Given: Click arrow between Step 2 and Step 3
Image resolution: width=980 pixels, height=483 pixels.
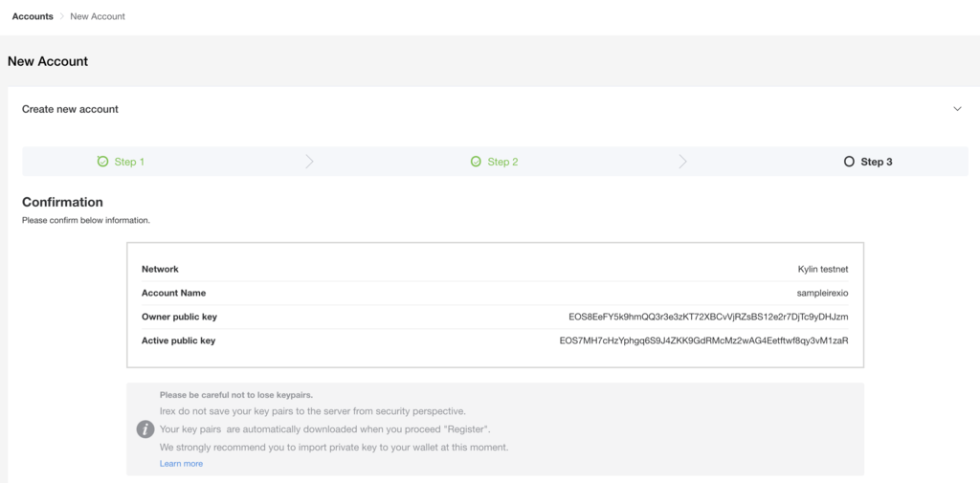Looking at the screenshot, I should point(682,162).
